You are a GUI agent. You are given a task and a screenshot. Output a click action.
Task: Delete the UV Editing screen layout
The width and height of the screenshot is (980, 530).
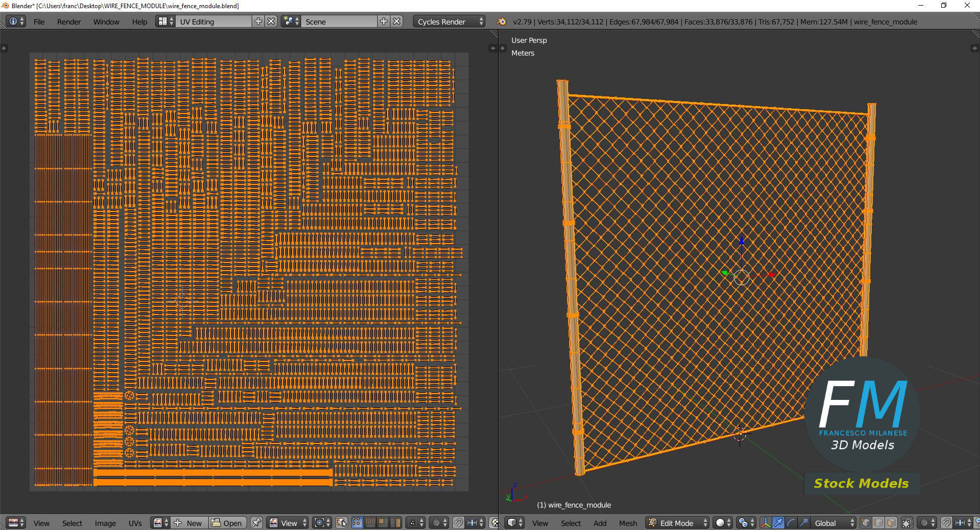tap(272, 21)
